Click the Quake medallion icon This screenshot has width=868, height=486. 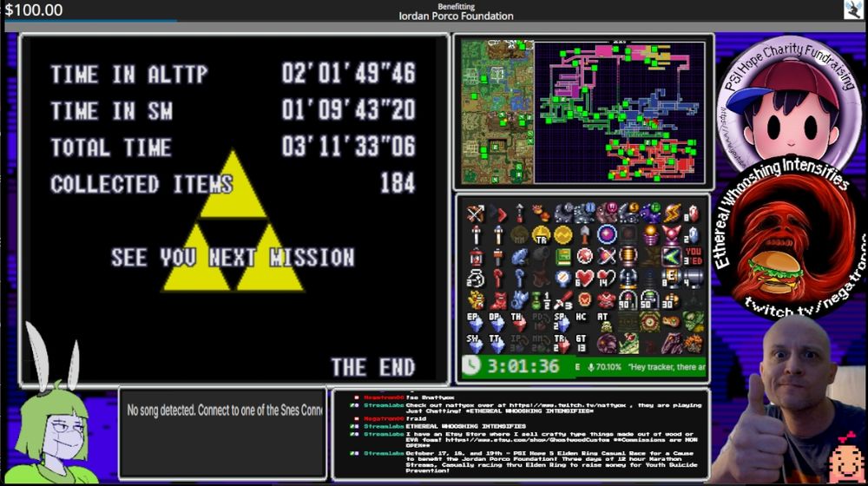pyautogui.click(x=563, y=234)
